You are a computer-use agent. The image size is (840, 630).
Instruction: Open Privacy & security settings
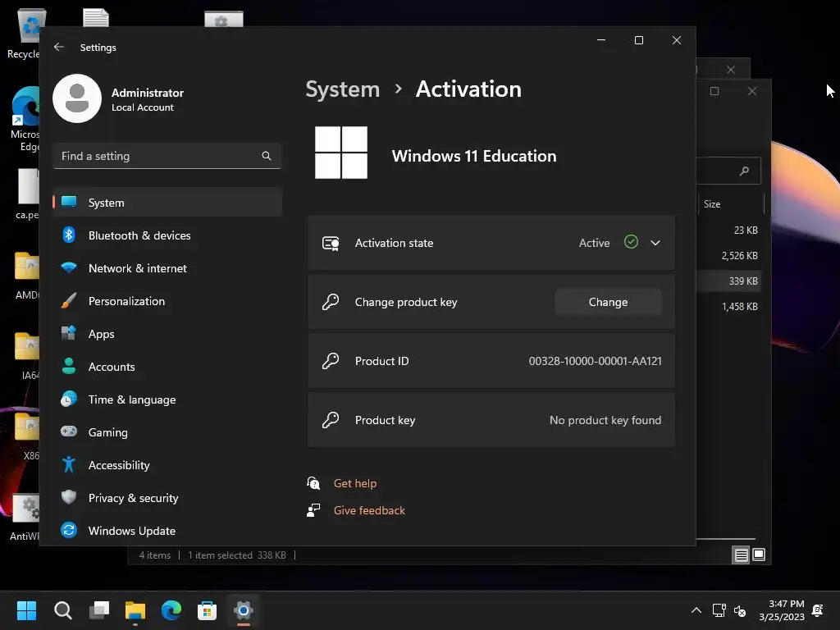point(167,498)
